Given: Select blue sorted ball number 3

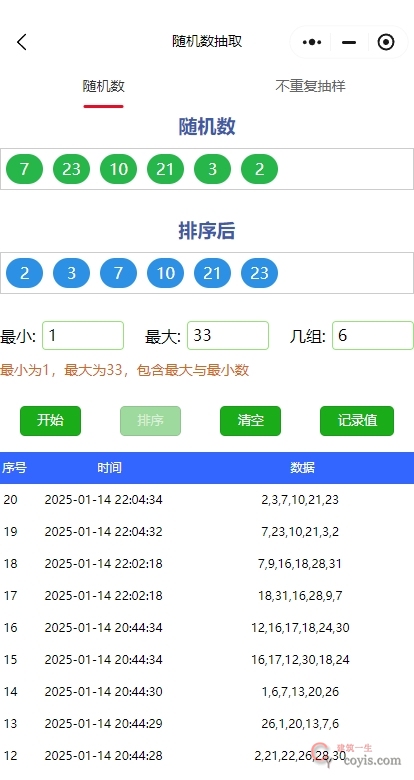Looking at the screenshot, I should [x=71, y=273].
